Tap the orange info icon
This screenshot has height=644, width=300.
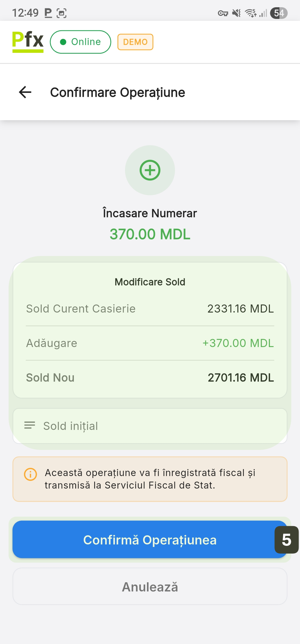pos(31,474)
